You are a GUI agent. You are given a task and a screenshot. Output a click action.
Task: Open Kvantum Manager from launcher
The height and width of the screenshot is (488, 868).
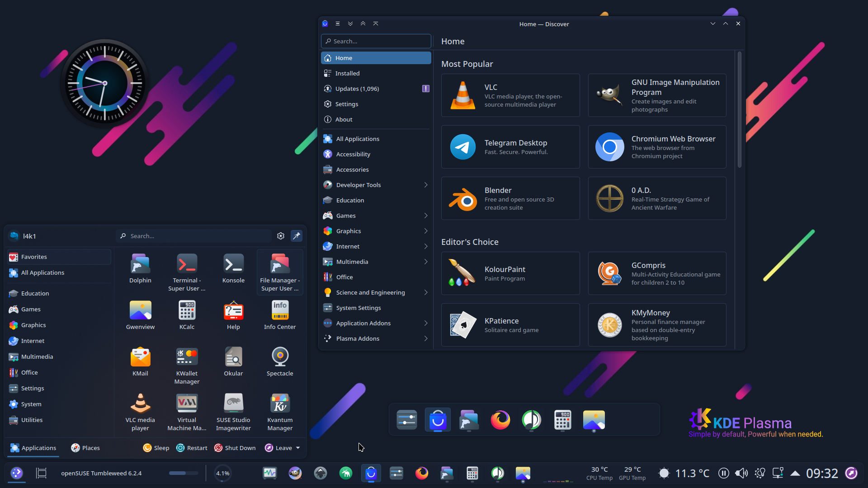(x=280, y=413)
